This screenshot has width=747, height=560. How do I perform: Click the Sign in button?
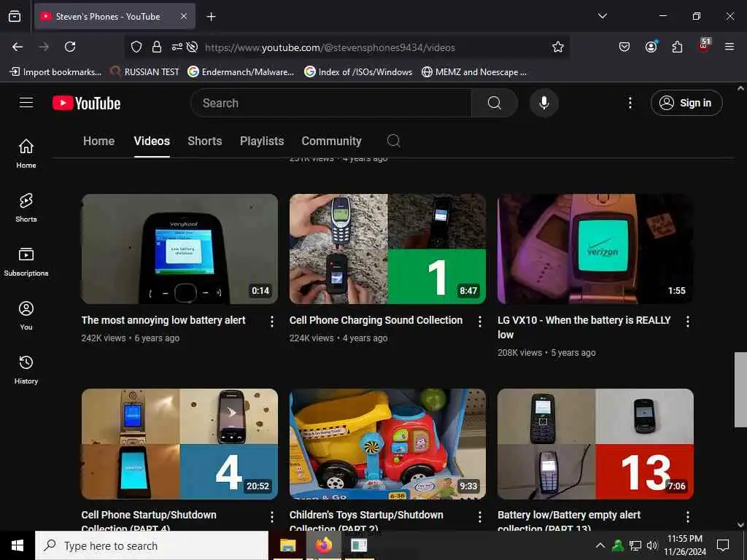[x=686, y=103]
